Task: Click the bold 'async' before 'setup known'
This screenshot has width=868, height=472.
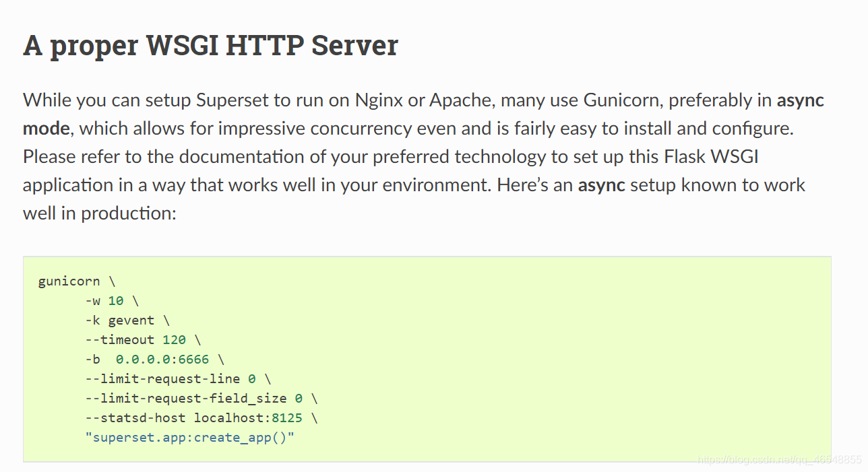Action: coord(602,185)
